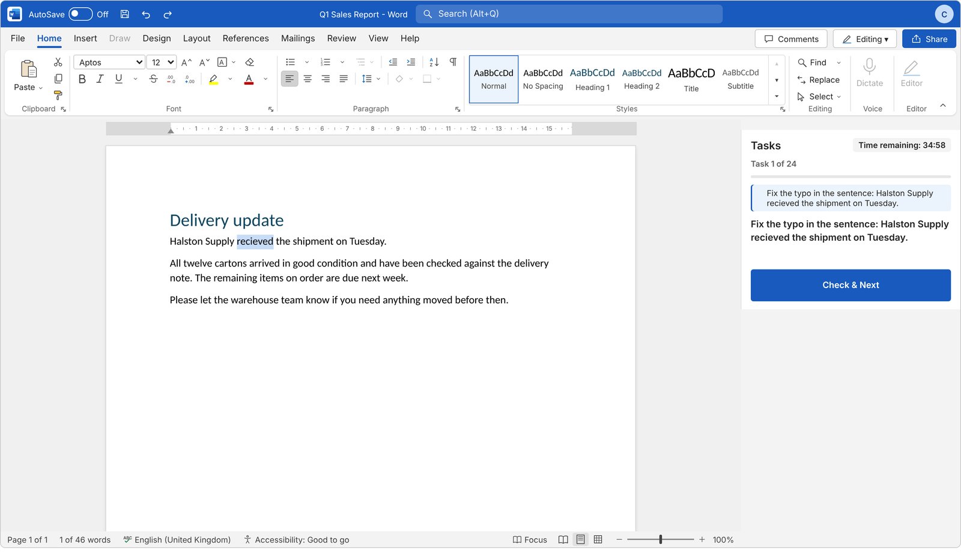
Task: Open the Editing mode dropdown
Action: pos(865,39)
